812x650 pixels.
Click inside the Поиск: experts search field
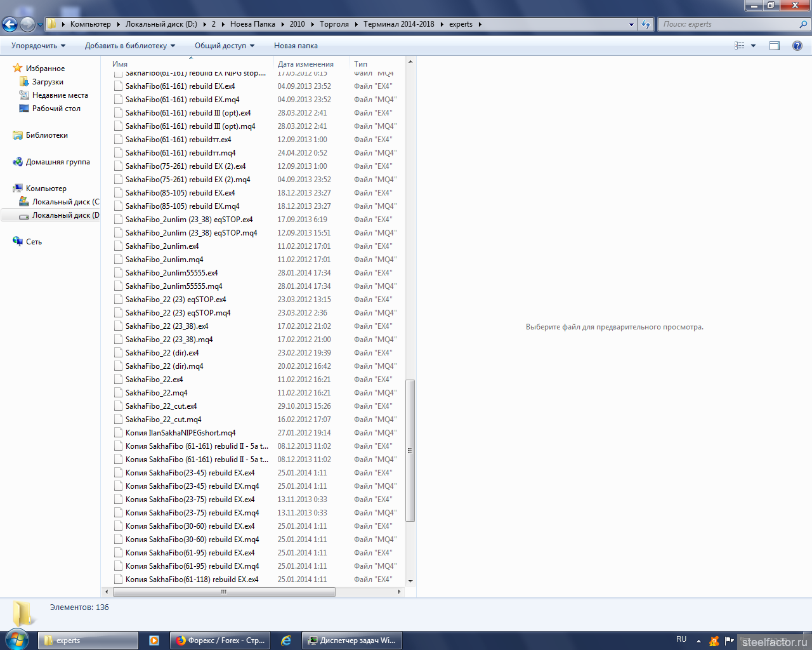[x=730, y=24]
